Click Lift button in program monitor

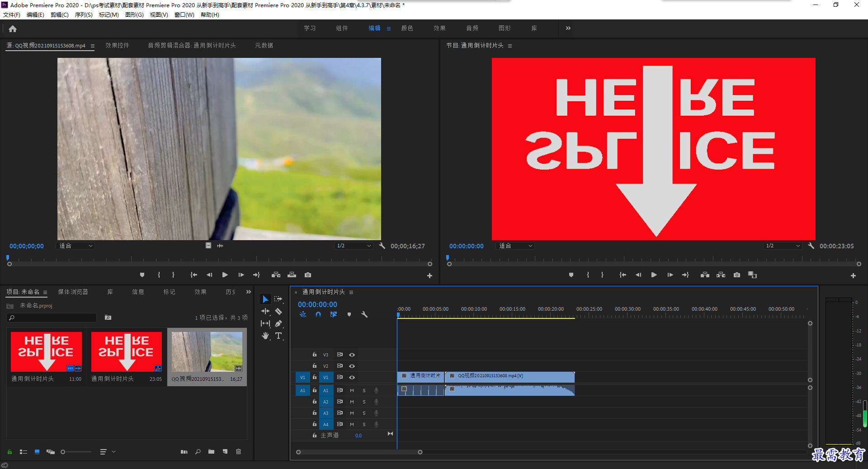[x=705, y=275]
